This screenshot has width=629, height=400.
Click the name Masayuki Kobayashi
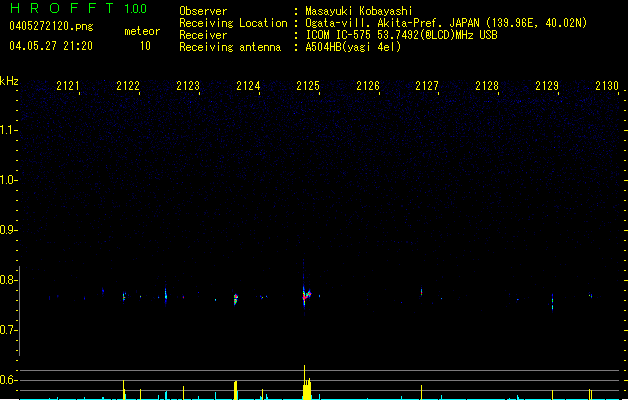click(x=359, y=11)
